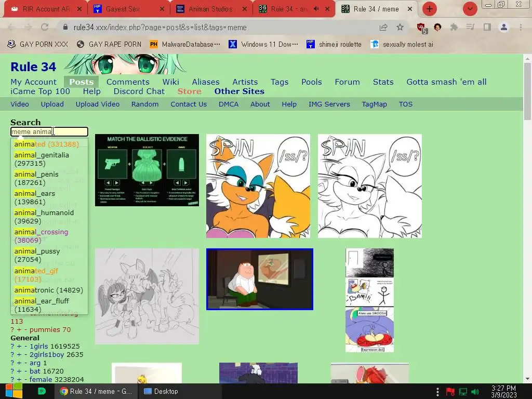Image resolution: width=532 pixels, height=399 pixels.
Task: Choose animatronic suggestion
Action: click(49, 290)
